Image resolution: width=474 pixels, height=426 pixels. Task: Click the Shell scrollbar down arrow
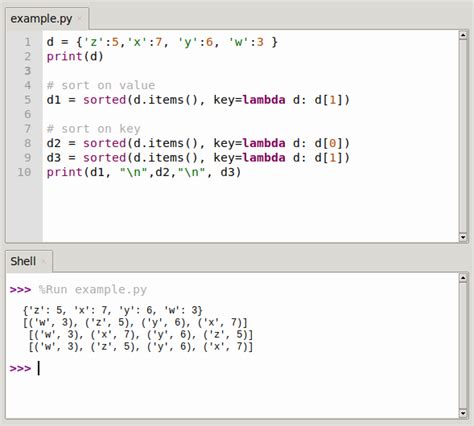point(463,413)
